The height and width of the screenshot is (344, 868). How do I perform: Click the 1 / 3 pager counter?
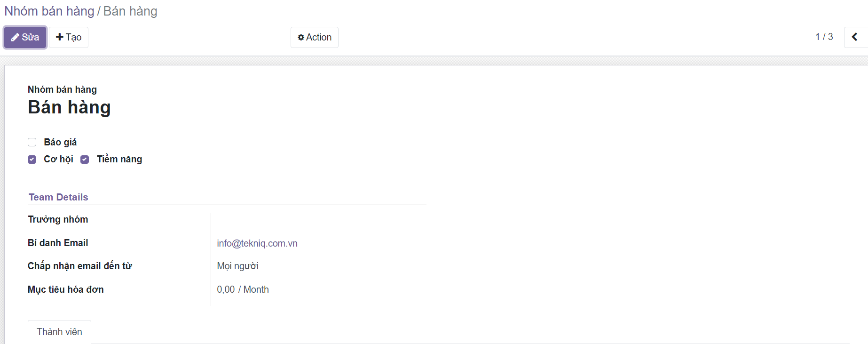click(824, 37)
